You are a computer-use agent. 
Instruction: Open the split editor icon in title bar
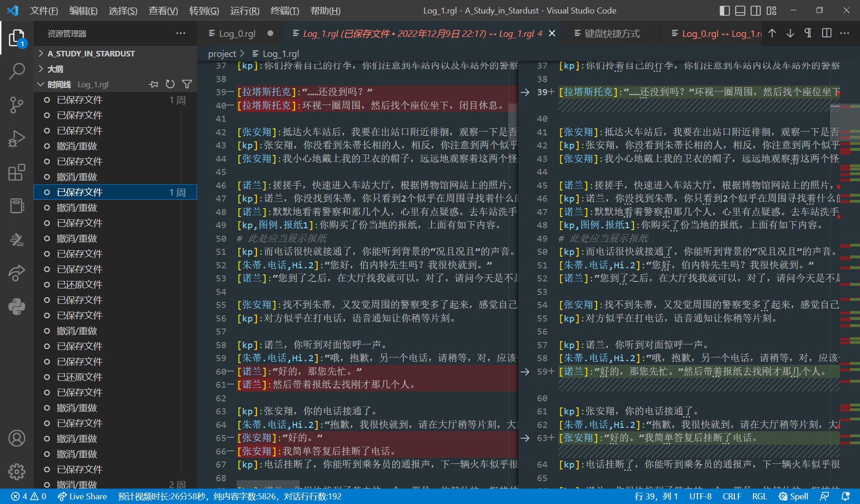826,33
